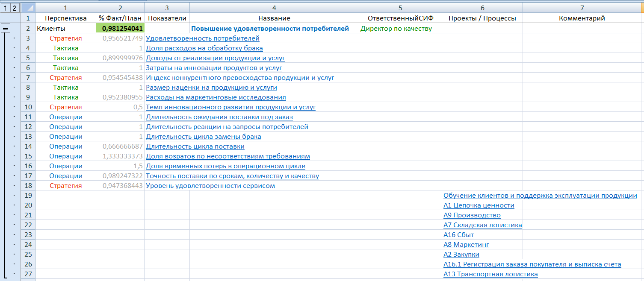Screen dimensions: 644x281
Task: Select column 7 header
Action: coord(582,8)
